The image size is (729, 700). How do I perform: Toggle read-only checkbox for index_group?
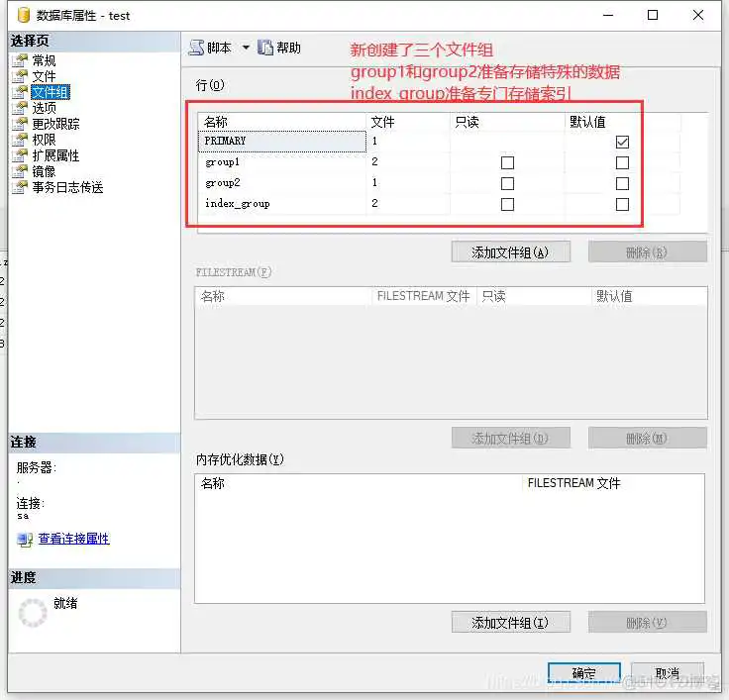click(507, 205)
